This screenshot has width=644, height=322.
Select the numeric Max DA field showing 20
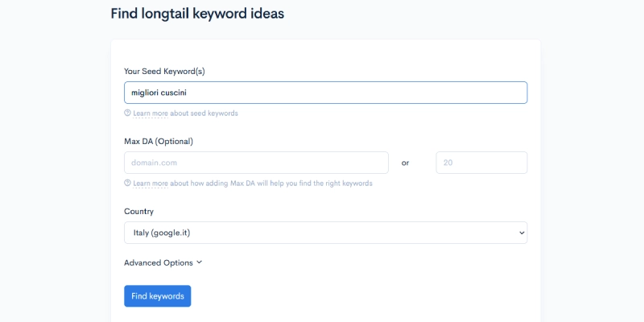coord(481,163)
